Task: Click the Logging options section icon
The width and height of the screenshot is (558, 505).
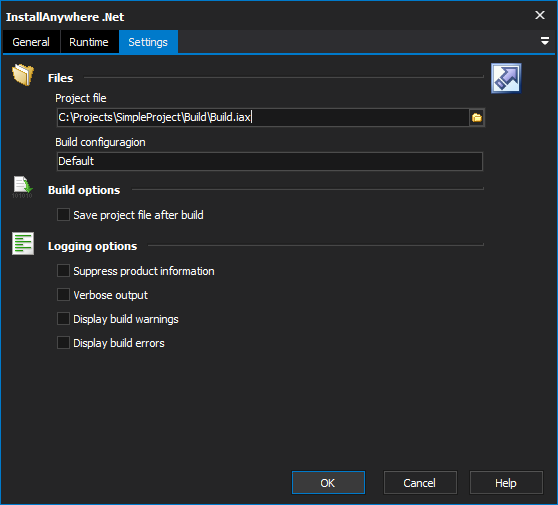Action: [23, 243]
